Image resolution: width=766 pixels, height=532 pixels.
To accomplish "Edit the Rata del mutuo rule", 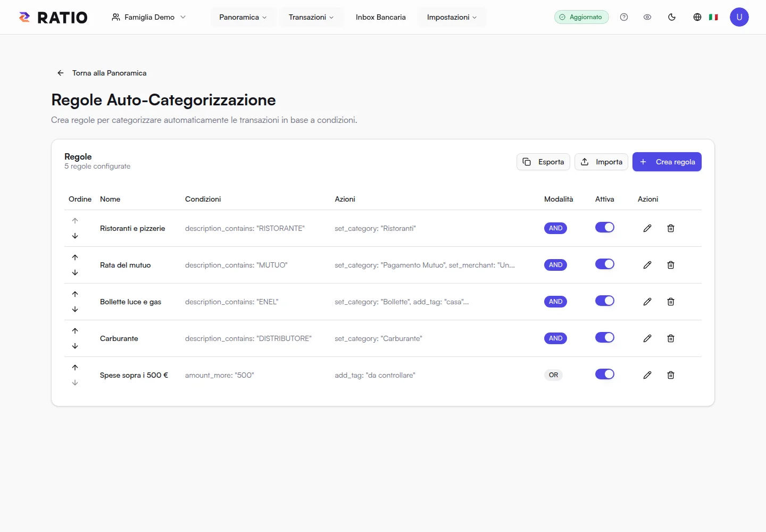I will [x=647, y=265].
